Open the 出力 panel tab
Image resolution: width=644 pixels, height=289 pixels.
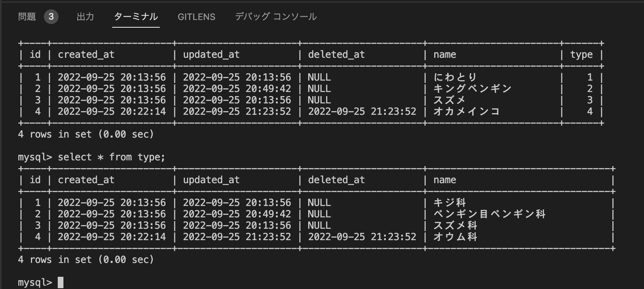click(x=85, y=17)
